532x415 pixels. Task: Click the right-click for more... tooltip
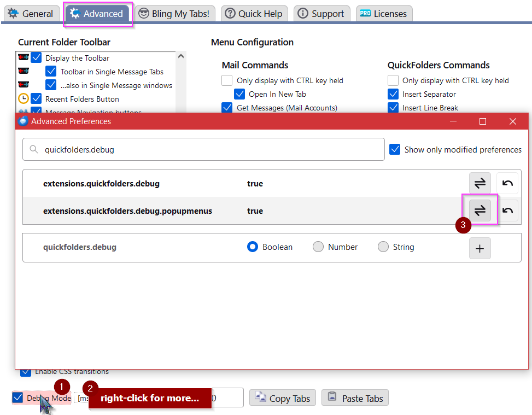click(x=150, y=398)
